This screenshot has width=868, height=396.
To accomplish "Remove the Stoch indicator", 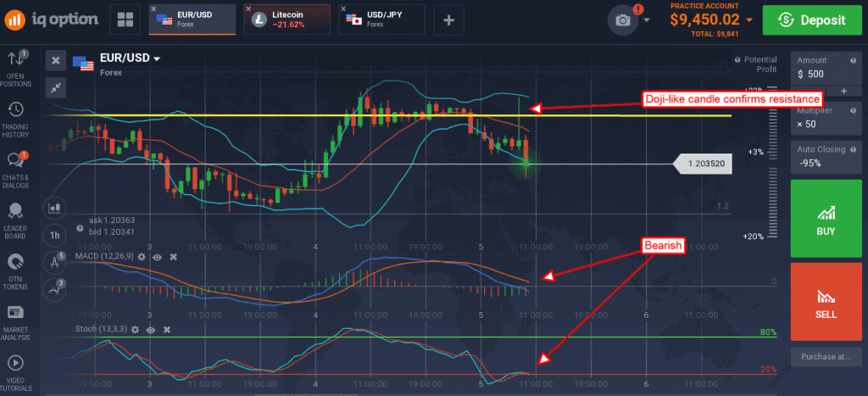I will [166, 330].
